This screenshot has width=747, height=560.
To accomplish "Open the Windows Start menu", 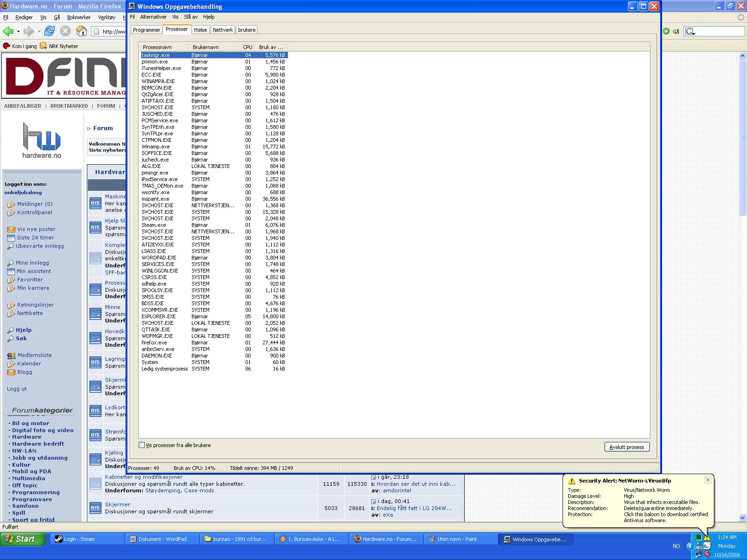I will coord(23,539).
